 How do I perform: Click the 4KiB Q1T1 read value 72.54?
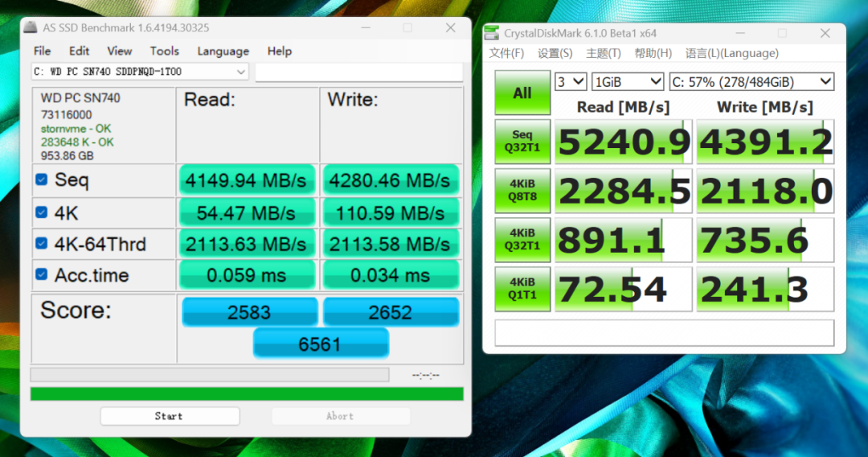624,289
